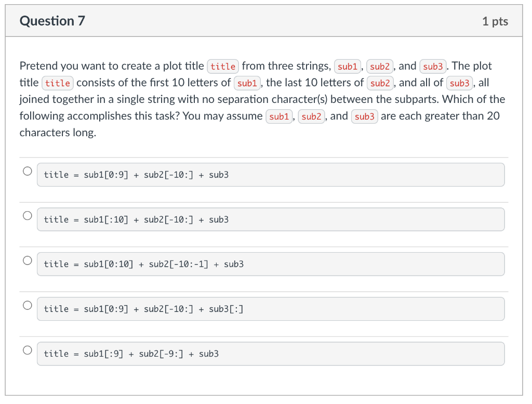The image size is (532, 404).
Task: Select the sub1[:10] answer's radio button
Action: pos(27,215)
